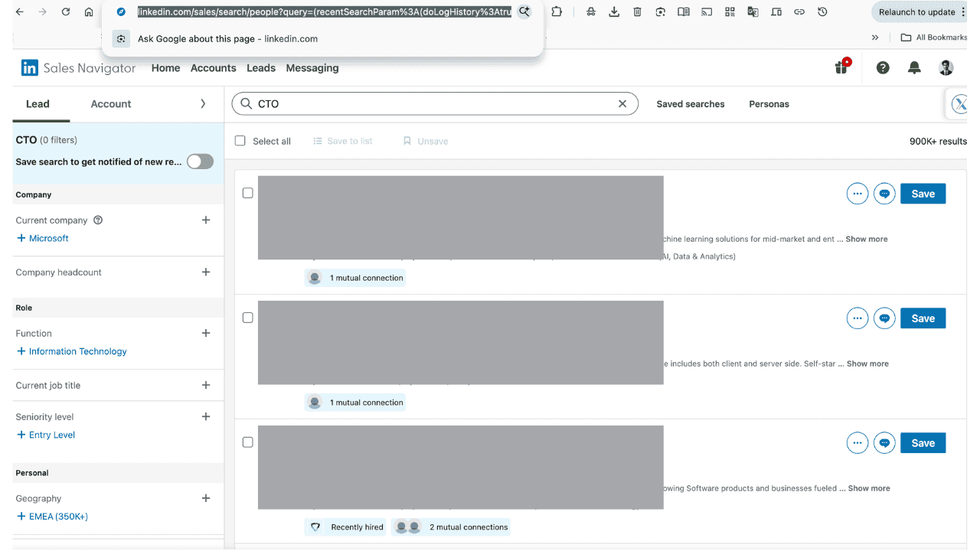
Task: Open Saved searches link
Action: (x=690, y=103)
